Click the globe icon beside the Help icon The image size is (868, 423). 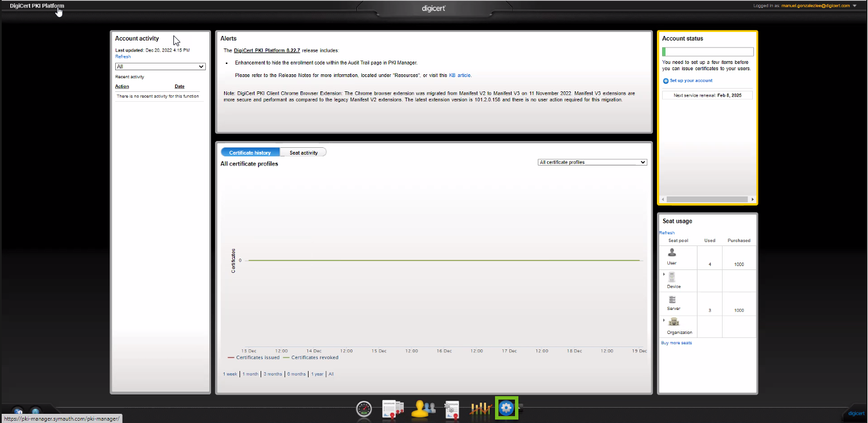[x=36, y=412]
